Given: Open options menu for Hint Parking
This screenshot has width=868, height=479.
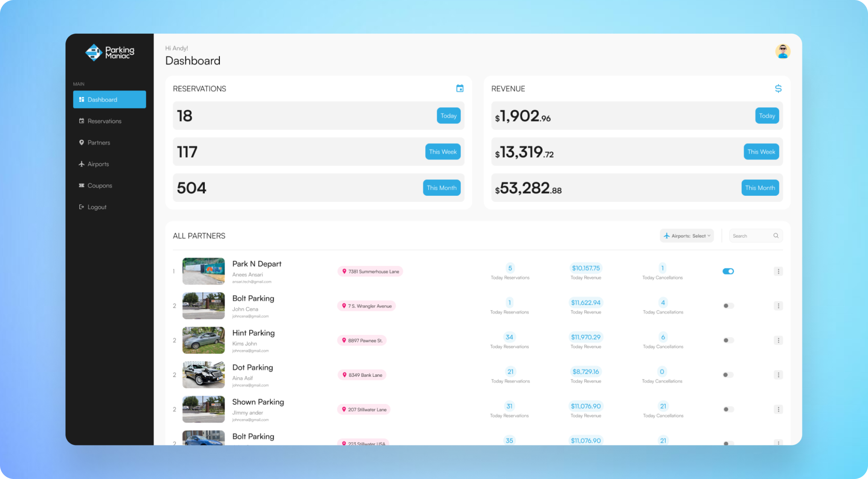Looking at the screenshot, I should [778, 340].
